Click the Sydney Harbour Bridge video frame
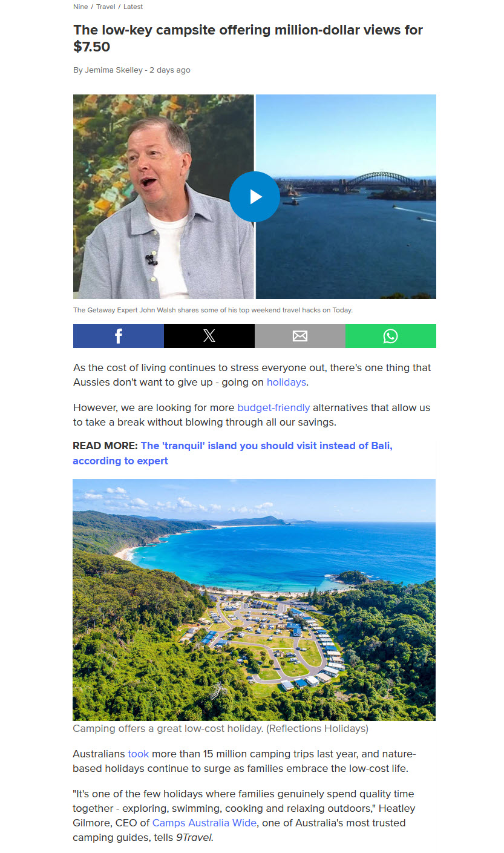This screenshot has height=853, width=504. [346, 197]
